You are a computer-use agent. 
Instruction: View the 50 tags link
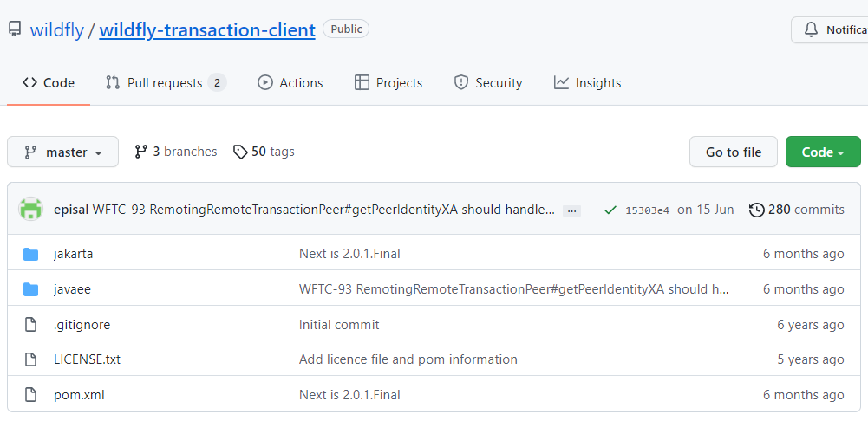[x=264, y=152]
